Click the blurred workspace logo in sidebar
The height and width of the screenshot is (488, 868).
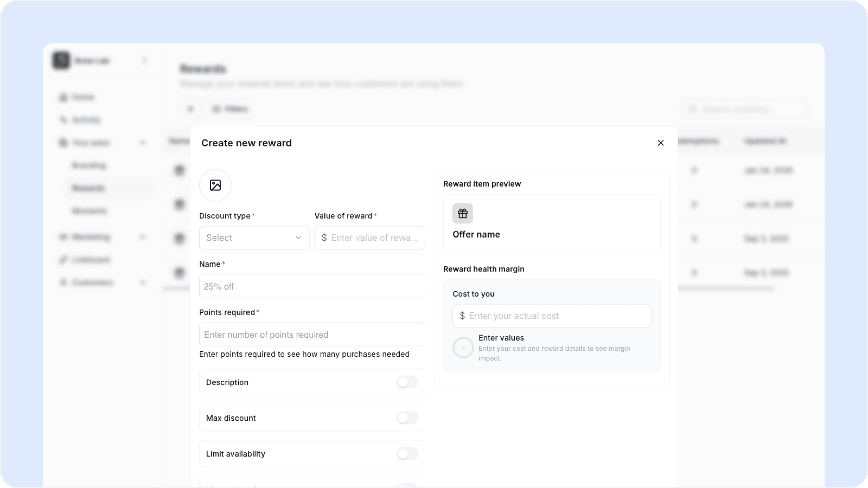coord(61,60)
